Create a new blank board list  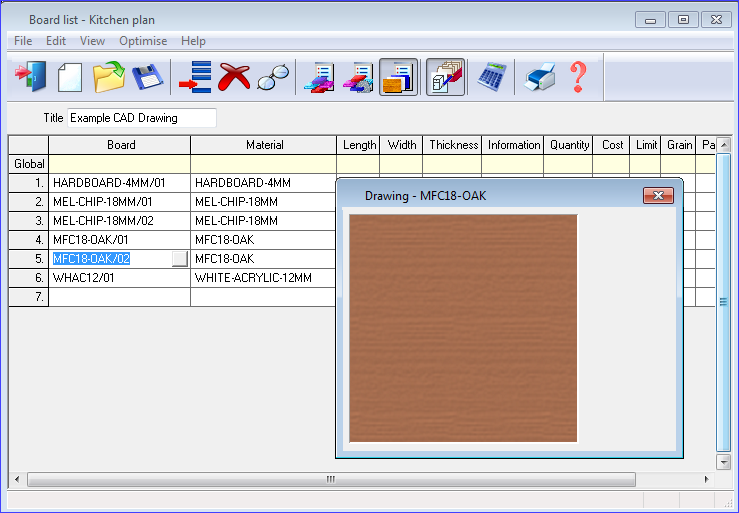pyautogui.click(x=70, y=77)
